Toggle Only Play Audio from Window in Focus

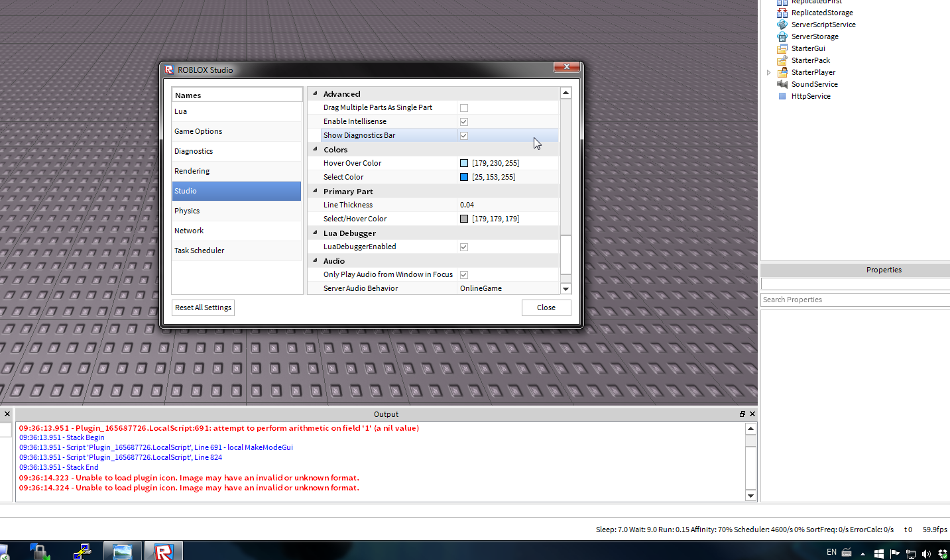(x=463, y=274)
